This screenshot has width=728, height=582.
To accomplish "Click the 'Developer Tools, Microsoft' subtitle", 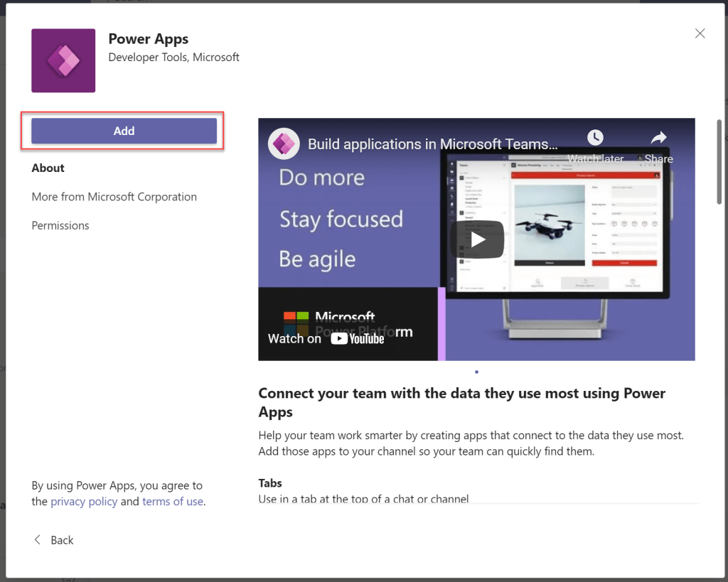I will point(173,57).
